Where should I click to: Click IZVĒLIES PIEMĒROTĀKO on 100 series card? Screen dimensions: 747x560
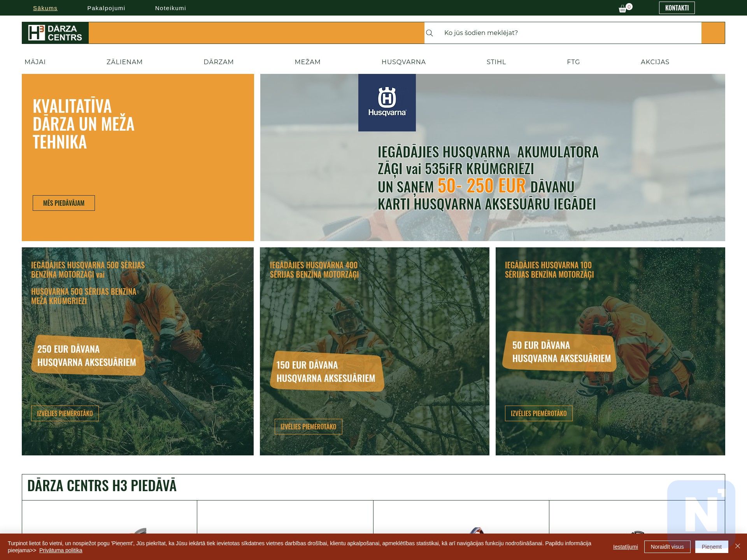coord(538,413)
